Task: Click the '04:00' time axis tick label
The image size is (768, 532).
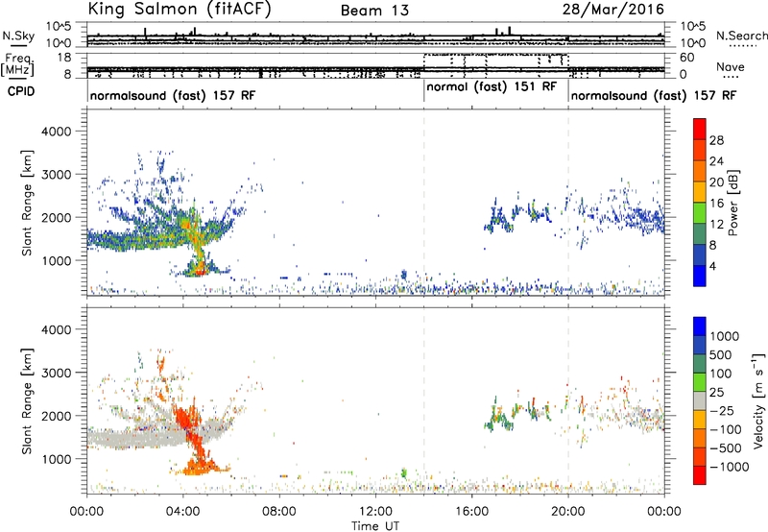Action: [182, 512]
